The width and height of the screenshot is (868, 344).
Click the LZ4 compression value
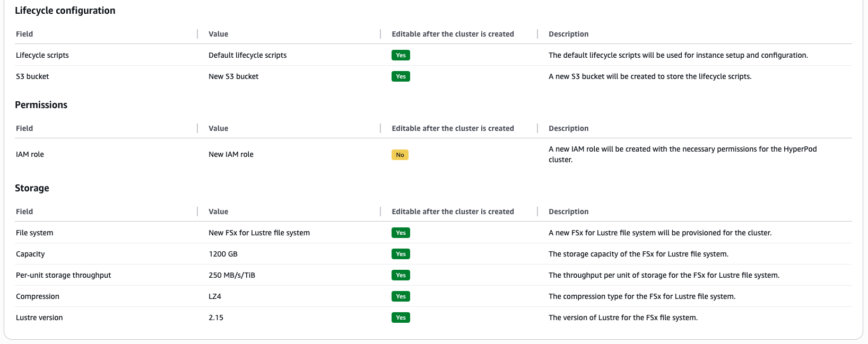[215, 296]
